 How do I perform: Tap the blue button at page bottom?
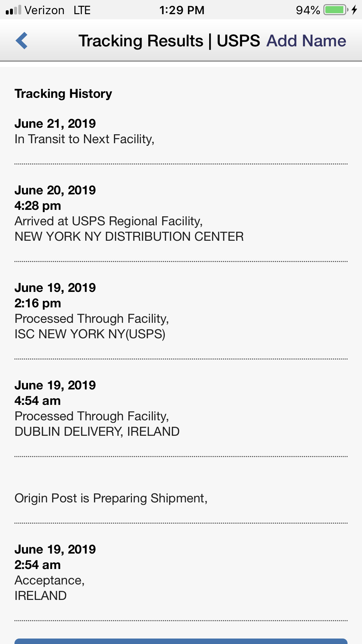point(181,641)
